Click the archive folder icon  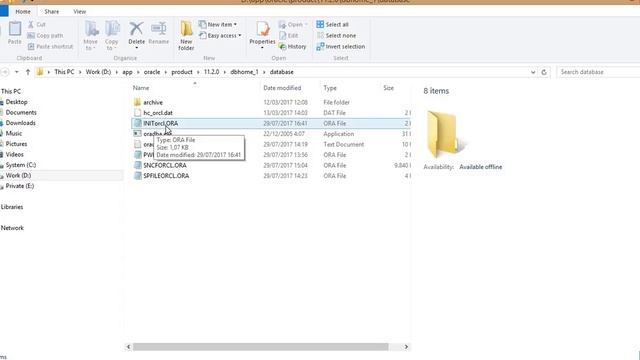click(x=137, y=102)
